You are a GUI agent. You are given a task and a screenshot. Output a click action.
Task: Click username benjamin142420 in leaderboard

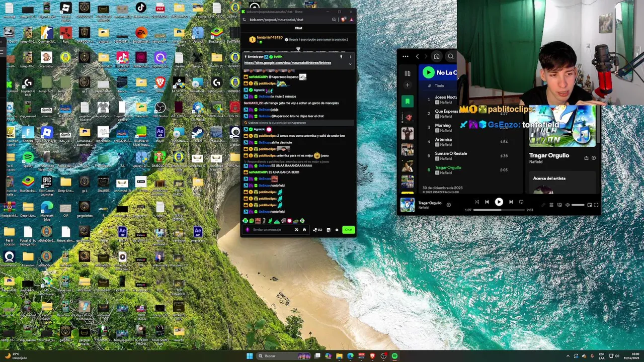[270, 37]
